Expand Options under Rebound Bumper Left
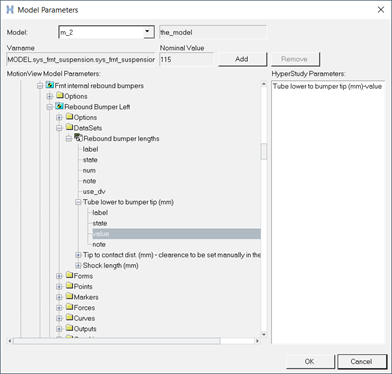The image size is (392, 374). click(x=59, y=117)
